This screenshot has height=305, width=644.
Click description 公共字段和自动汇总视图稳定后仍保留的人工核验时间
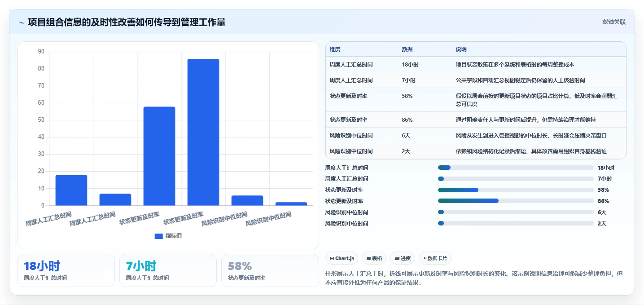520,80
